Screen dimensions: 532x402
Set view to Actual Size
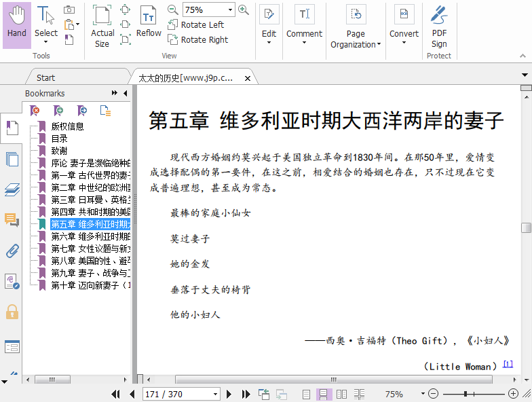(x=102, y=26)
